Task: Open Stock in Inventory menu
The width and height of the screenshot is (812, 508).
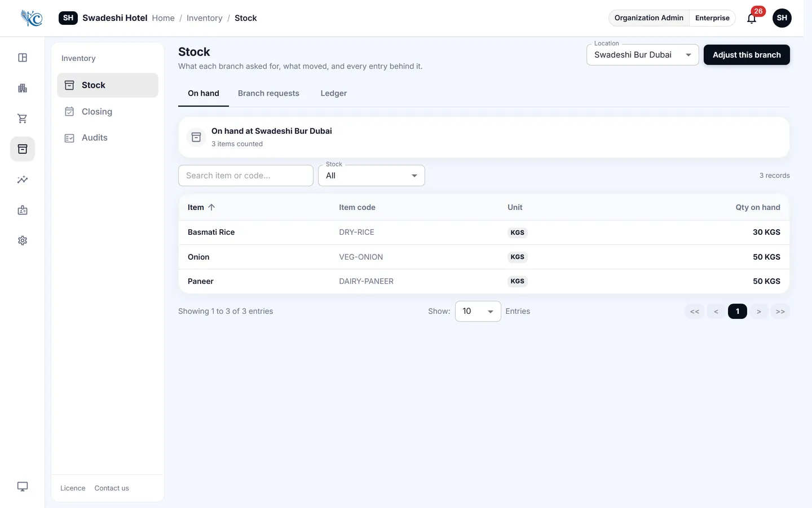Action: pyautogui.click(x=108, y=85)
